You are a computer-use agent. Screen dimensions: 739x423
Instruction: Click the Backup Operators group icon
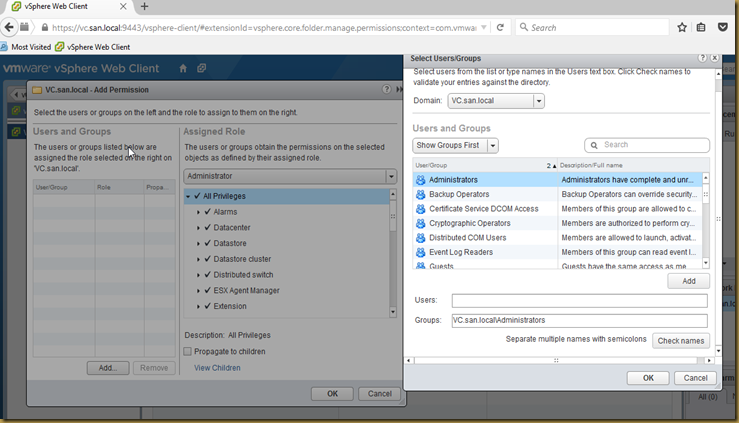[x=420, y=194]
